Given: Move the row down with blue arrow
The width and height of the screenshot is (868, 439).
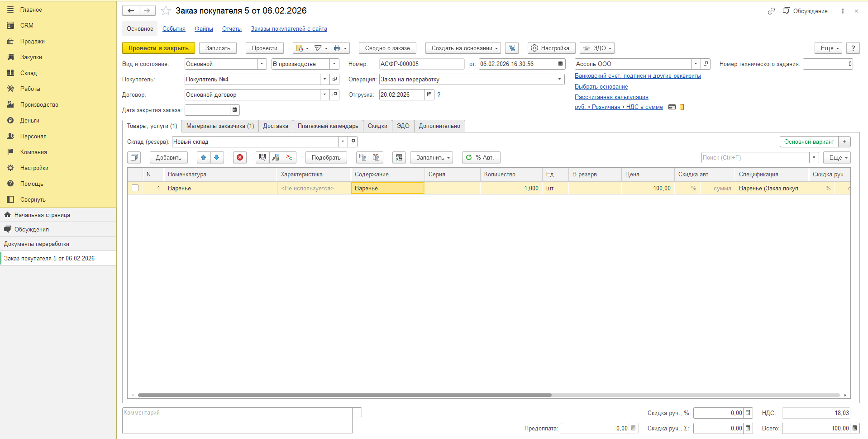Looking at the screenshot, I should pos(217,157).
